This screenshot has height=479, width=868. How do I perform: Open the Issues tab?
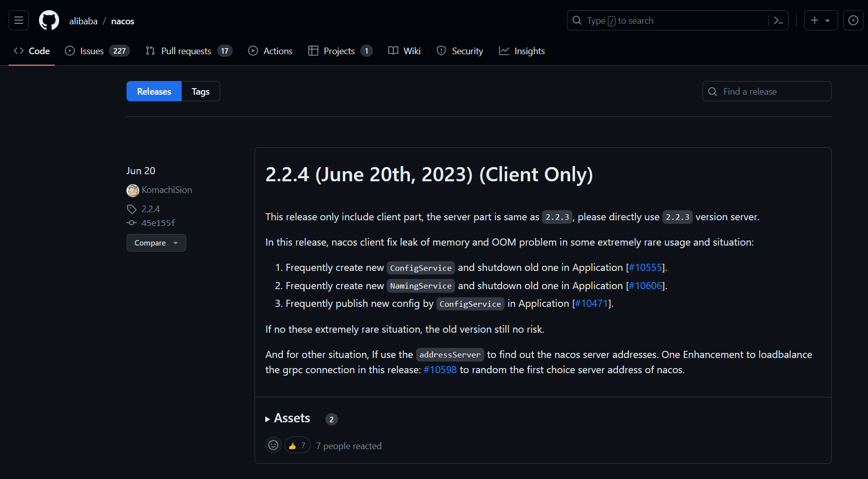tap(98, 51)
